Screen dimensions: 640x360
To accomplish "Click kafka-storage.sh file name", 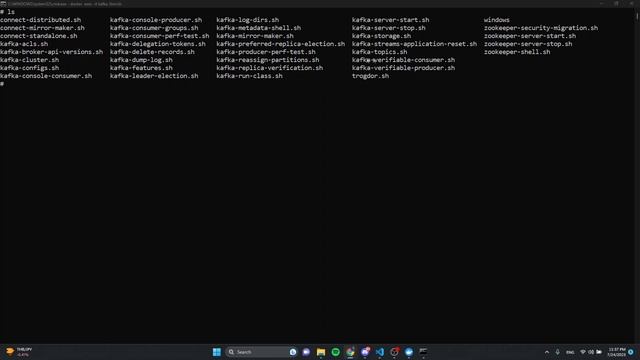I will pyautogui.click(x=381, y=36).
